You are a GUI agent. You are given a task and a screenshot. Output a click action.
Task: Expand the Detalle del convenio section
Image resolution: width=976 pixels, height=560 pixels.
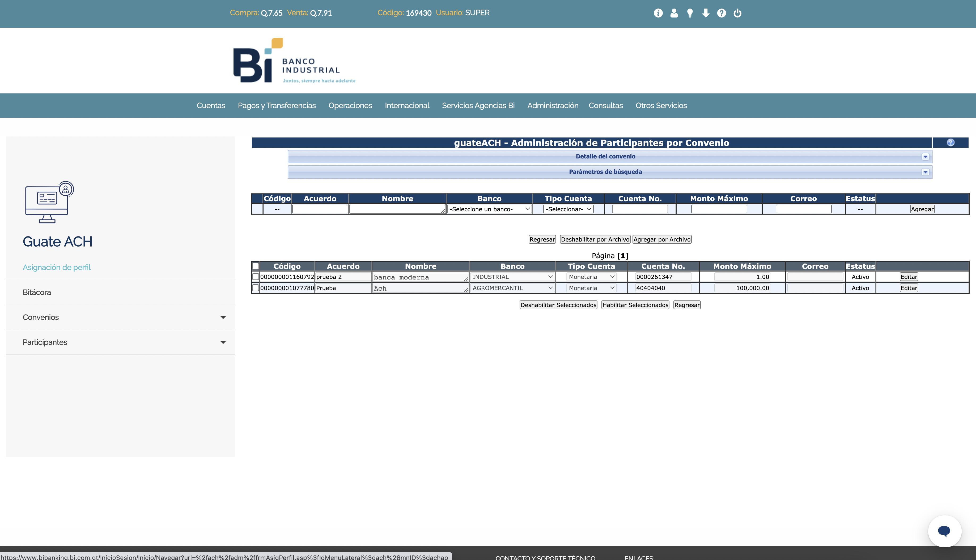(925, 157)
